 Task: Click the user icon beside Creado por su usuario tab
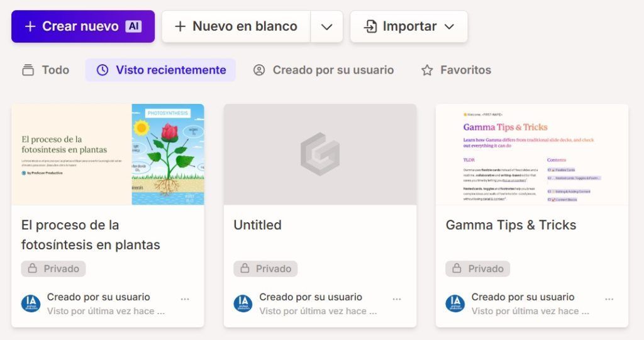click(x=259, y=70)
